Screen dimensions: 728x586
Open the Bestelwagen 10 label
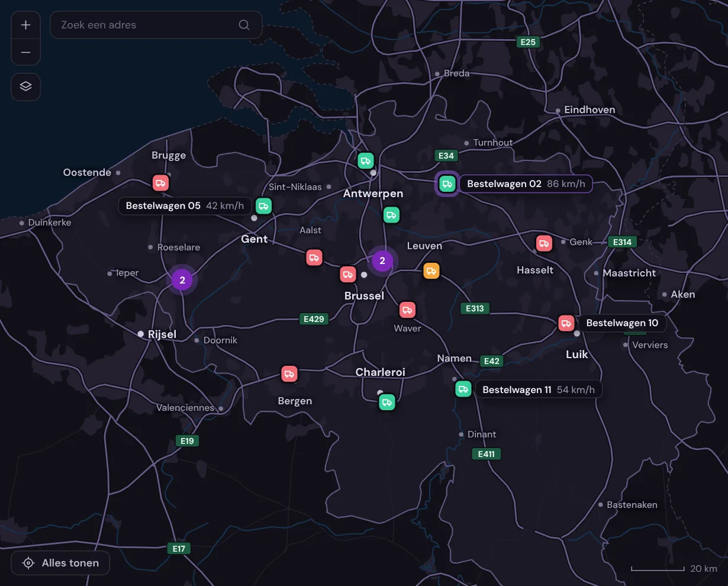[x=622, y=323]
